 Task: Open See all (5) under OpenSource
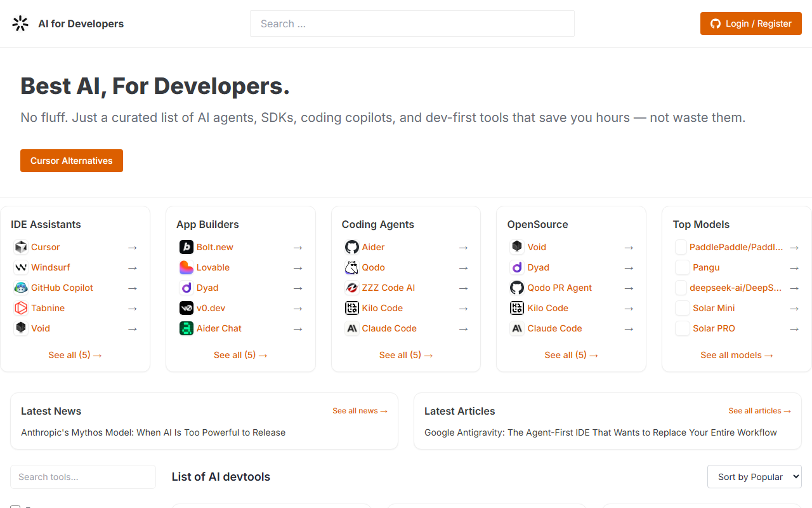[572, 355]
